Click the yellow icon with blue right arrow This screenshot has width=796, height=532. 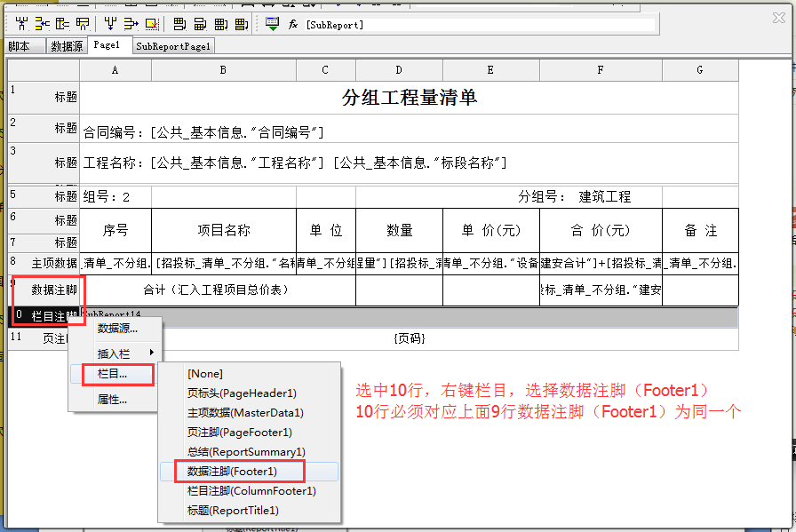click(131, 24)
